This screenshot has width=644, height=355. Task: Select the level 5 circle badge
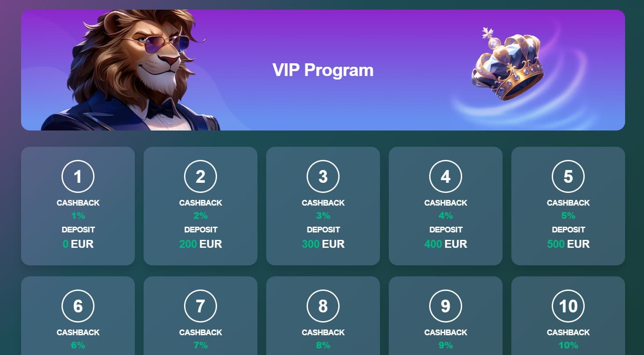click(x=568, y=177)
